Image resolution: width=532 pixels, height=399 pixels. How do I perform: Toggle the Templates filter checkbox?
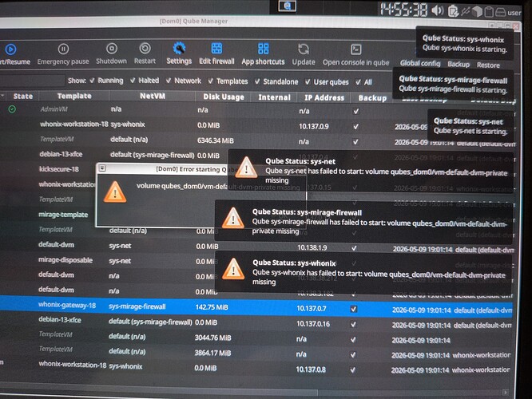point(211,81)
